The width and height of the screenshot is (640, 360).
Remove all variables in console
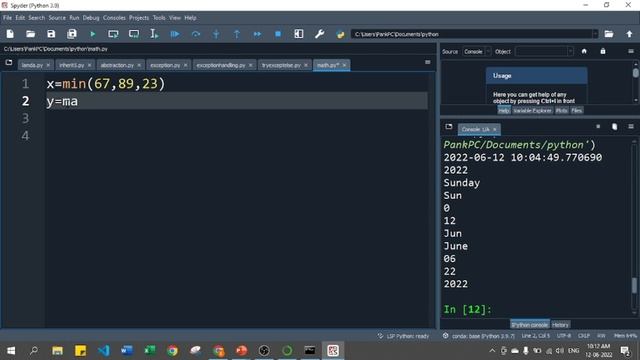coord(614,127)
